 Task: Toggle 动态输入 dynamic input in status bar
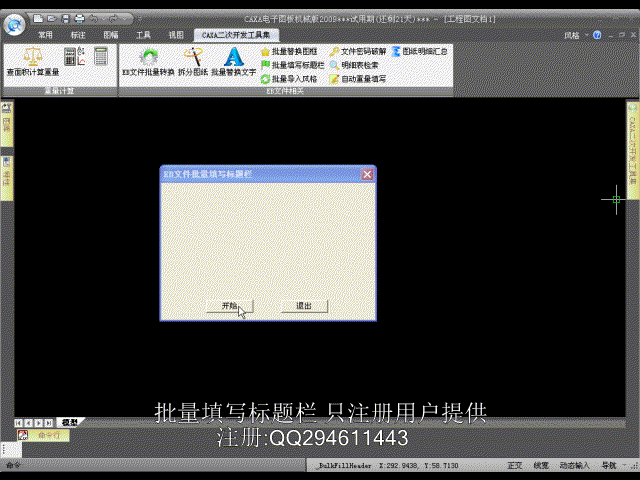[574, 465]
